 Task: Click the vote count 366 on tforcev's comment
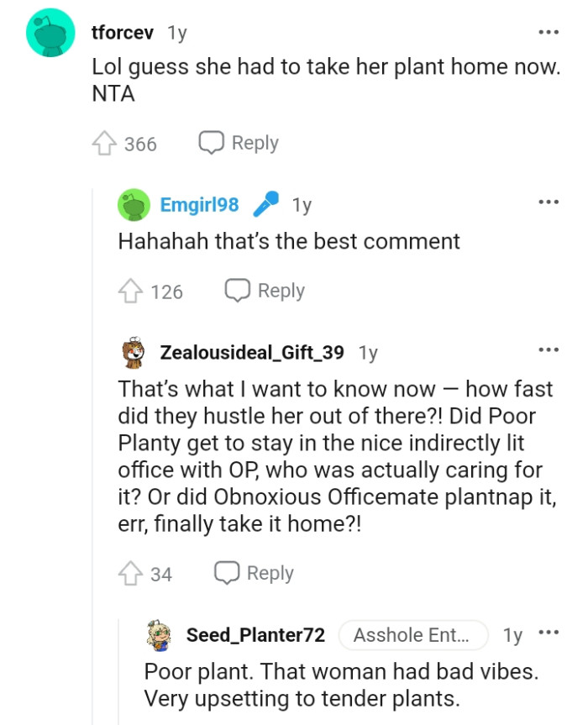[142, 144]
